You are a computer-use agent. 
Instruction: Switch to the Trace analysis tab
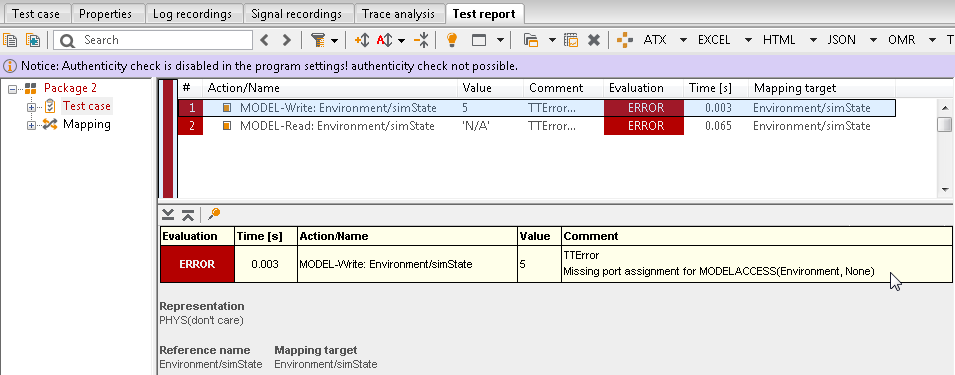[x=398, y=13]
